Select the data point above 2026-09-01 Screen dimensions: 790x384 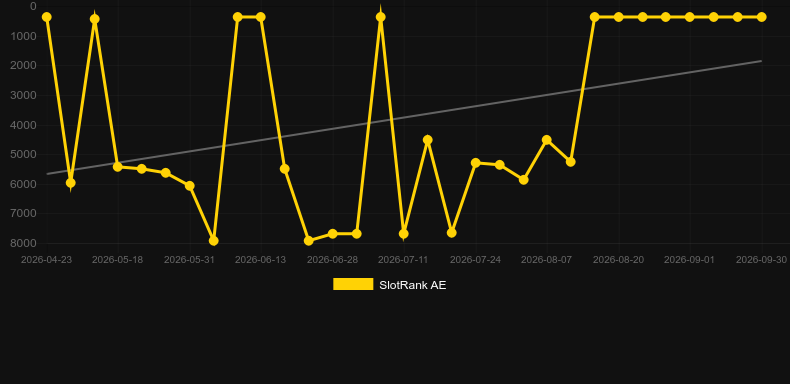point(690,17)
